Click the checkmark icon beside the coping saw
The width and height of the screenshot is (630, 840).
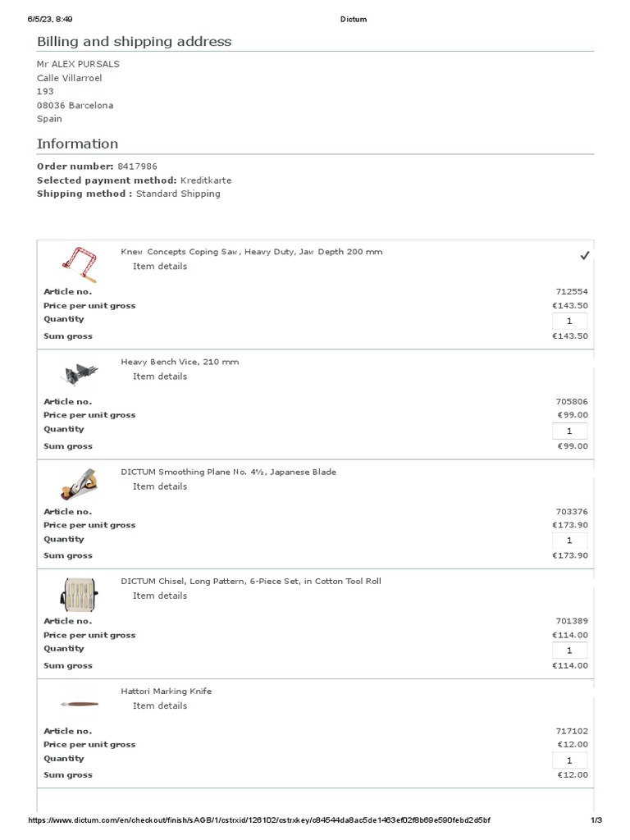click(x=584, y=256)
